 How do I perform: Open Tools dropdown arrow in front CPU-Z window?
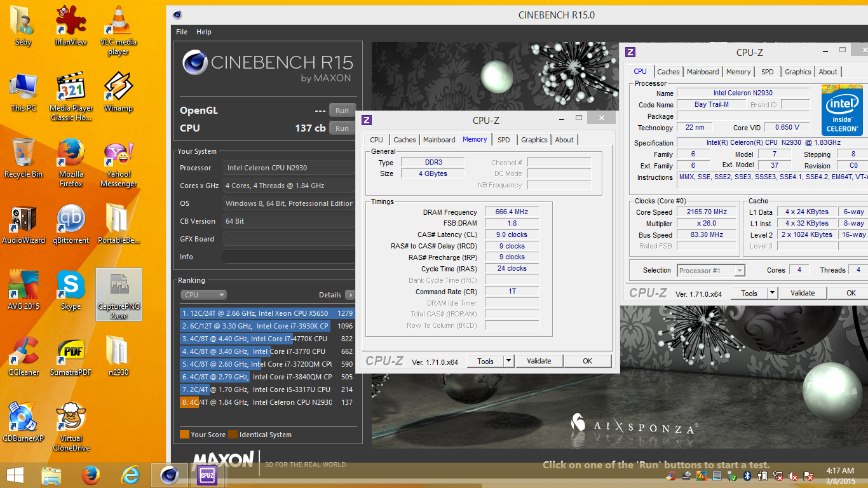(508, 361)
